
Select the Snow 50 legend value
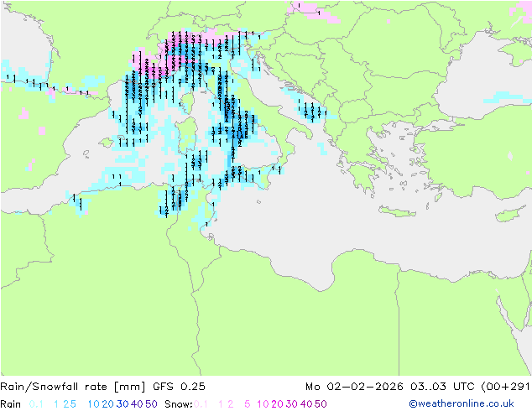(321, 404)
